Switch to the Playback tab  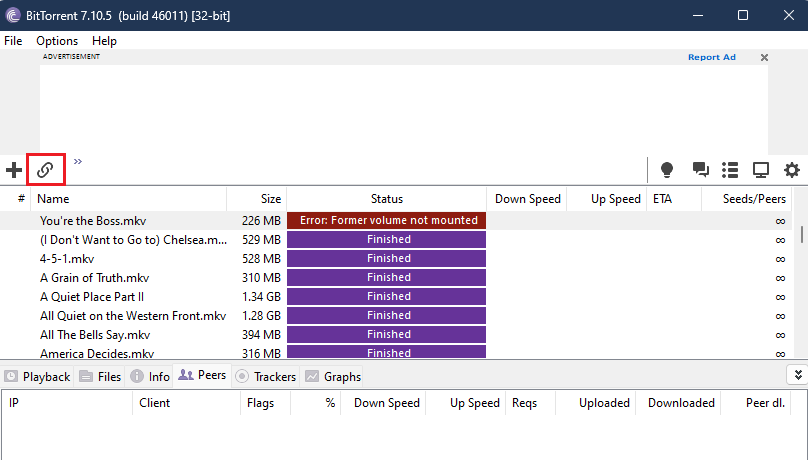37,377
